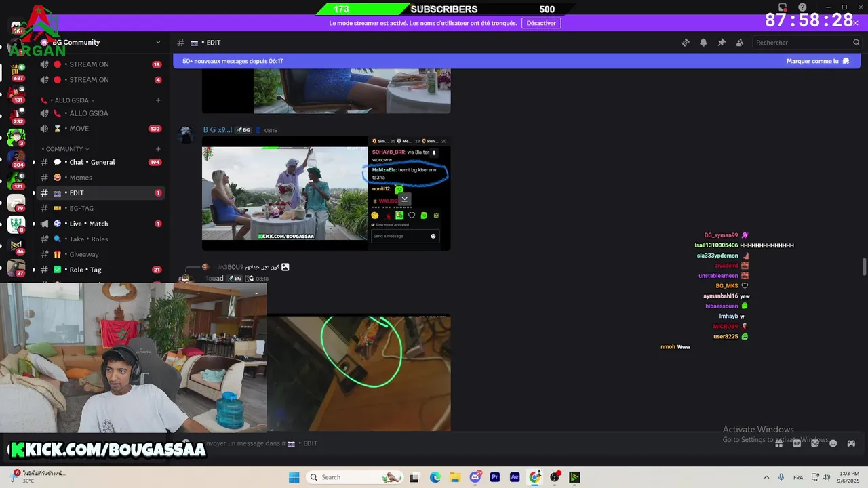868x488 pixels.
Task: Jump to 50+ nouveaux messages banner
Action: point(233,61)
